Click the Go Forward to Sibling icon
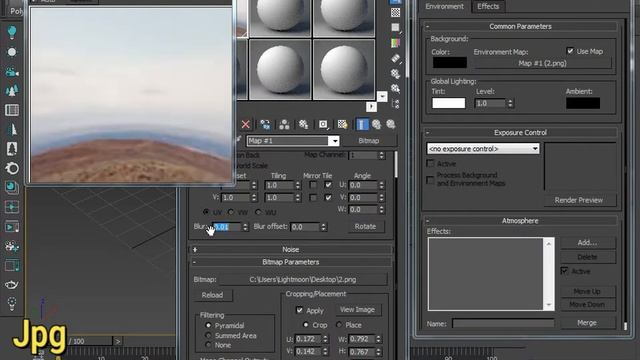 coord(391,124)
